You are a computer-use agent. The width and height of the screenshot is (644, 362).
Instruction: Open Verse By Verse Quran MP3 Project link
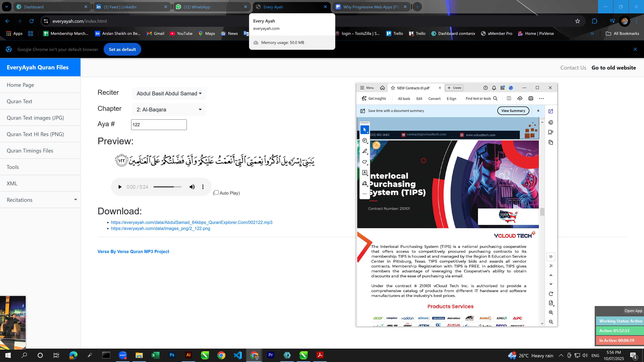coord(133,251)
